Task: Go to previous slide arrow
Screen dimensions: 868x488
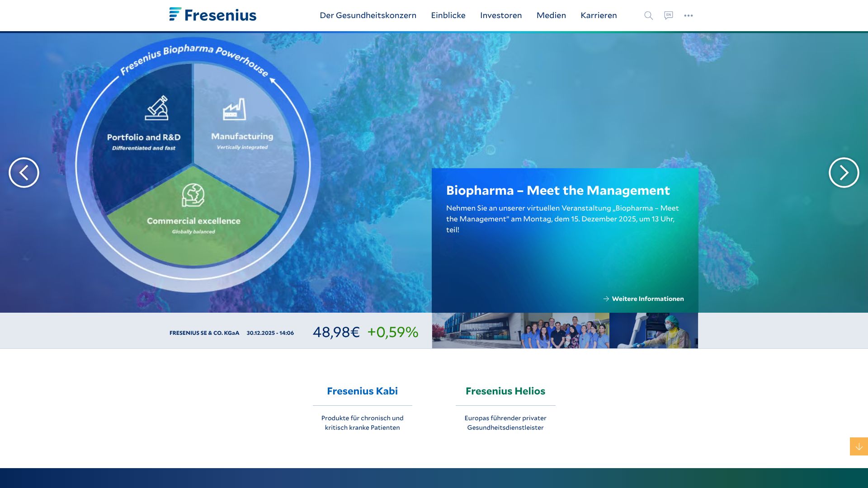Action: pyautogui.click(x=24, y=173)
